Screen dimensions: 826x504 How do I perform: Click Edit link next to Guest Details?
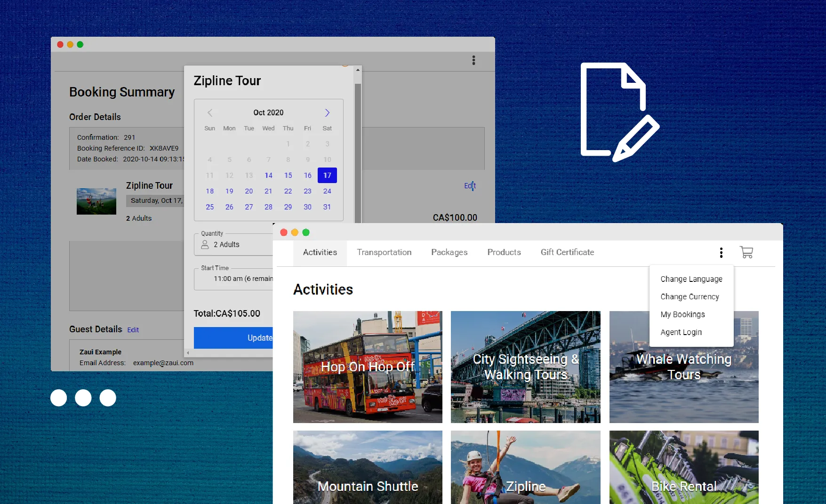pyautogui.click(x=133, y=330)
